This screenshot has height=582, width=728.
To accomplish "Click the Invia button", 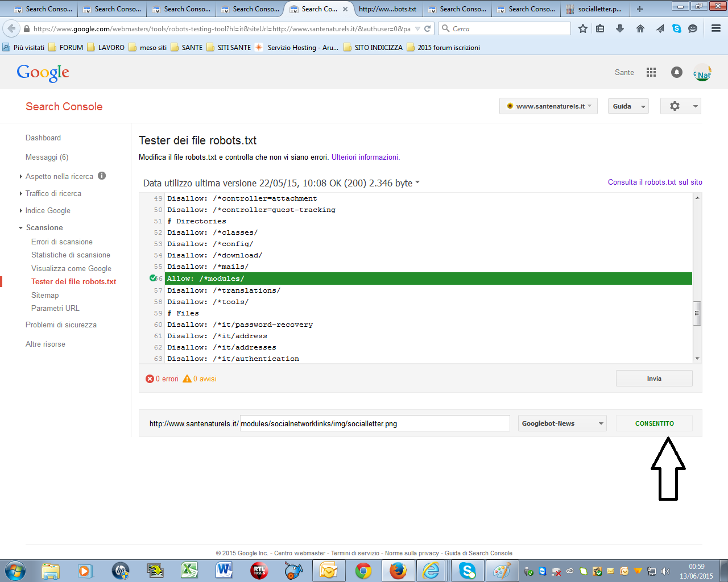I will coord(654,379).
